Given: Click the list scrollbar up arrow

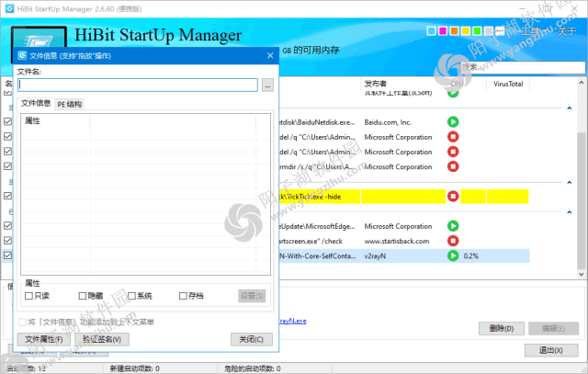Looking at the screenshot, I should (581, 82).
